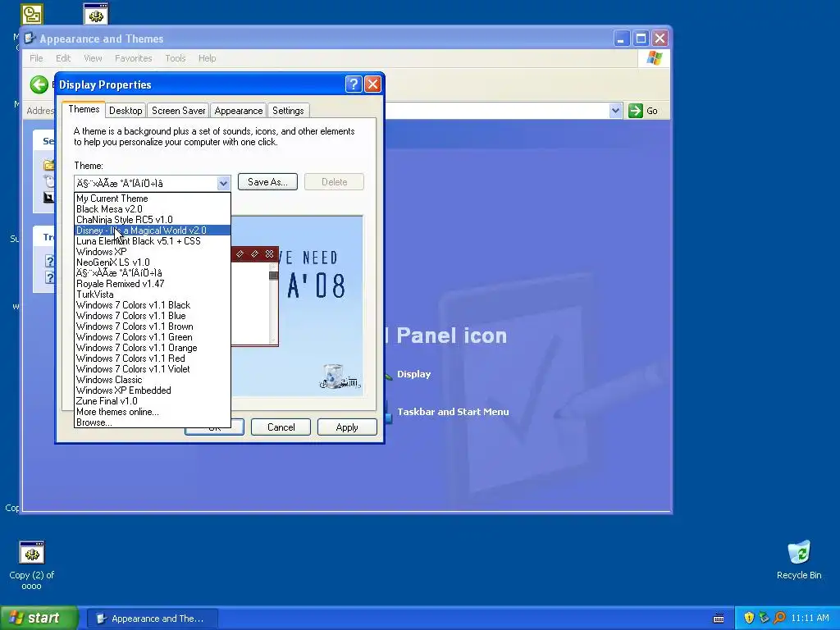The image size is (840, 630).
Task: Collapse the Theme dropdown arrow
Action: (x=223, y=183)
